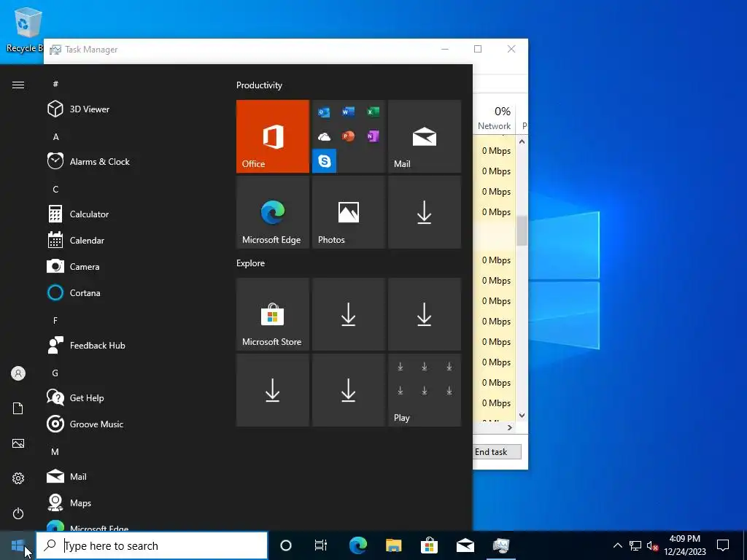
Task: Open the Microsoft Edge tile
Action: click(x=273, y=212)
